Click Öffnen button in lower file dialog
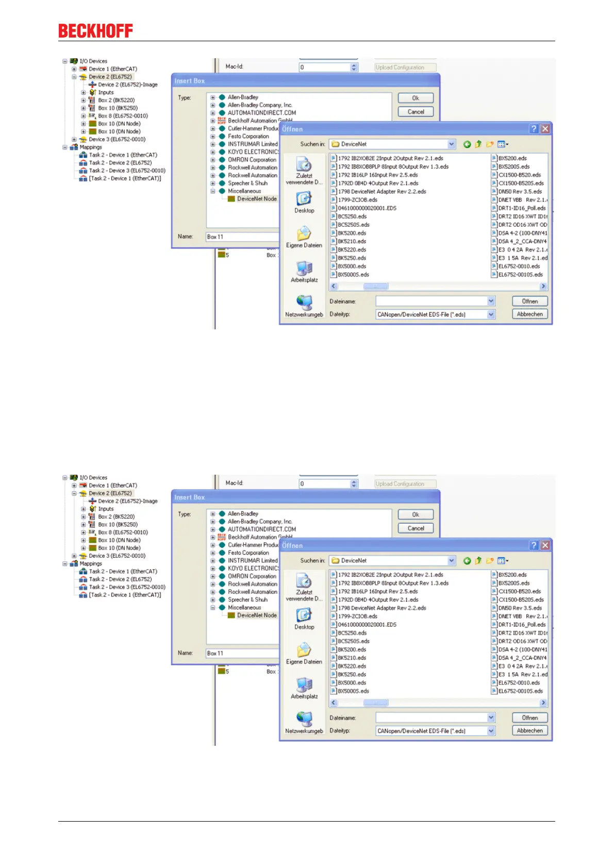Viewport: 614px width, 868px height. click(x=530, y=718)
